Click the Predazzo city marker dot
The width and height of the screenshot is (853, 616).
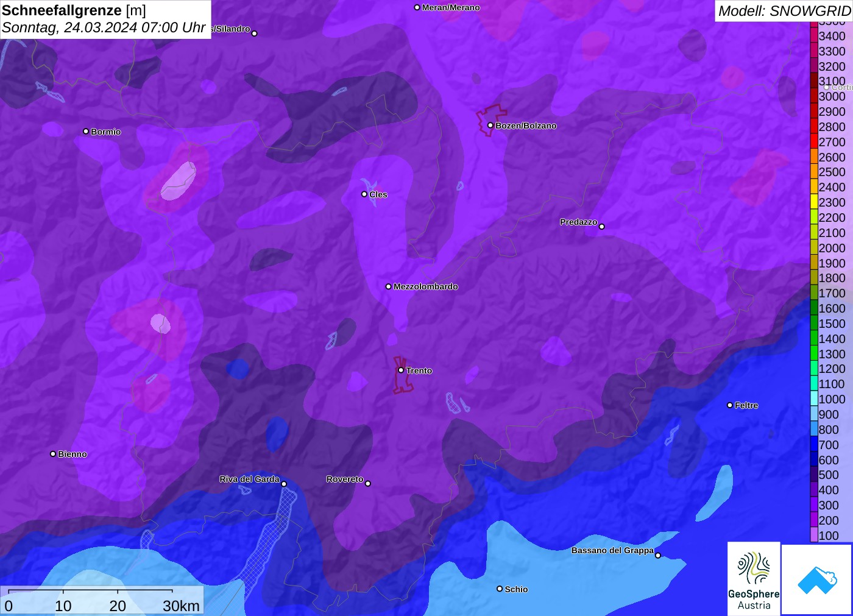coord(602,227)
